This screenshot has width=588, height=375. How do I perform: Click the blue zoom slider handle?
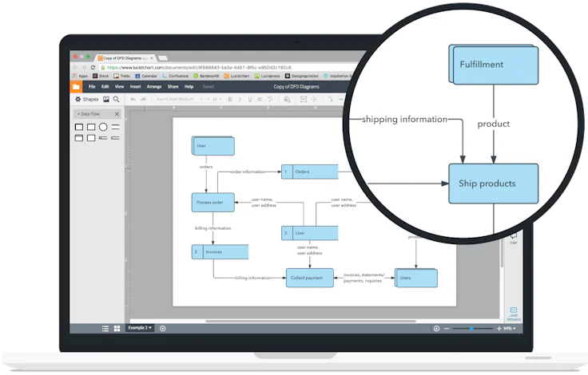tap(471, 329)
